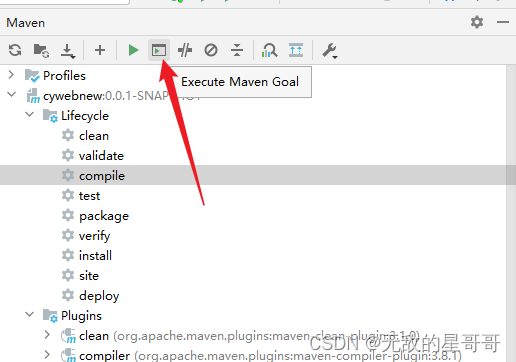The height and width of the screenshot is (362, 516).
Task: Click the Maven tree vertical scrollbar
Action: click(x=511, y=213)
